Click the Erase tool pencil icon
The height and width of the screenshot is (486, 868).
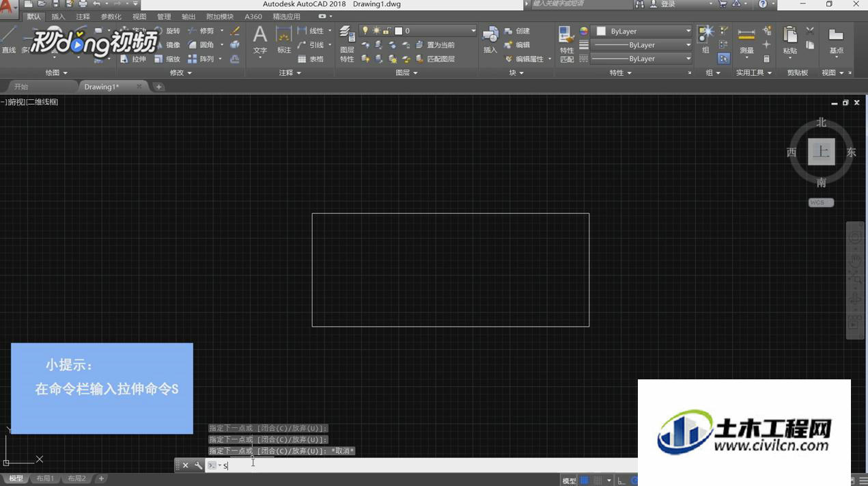[x=235, y=31]
